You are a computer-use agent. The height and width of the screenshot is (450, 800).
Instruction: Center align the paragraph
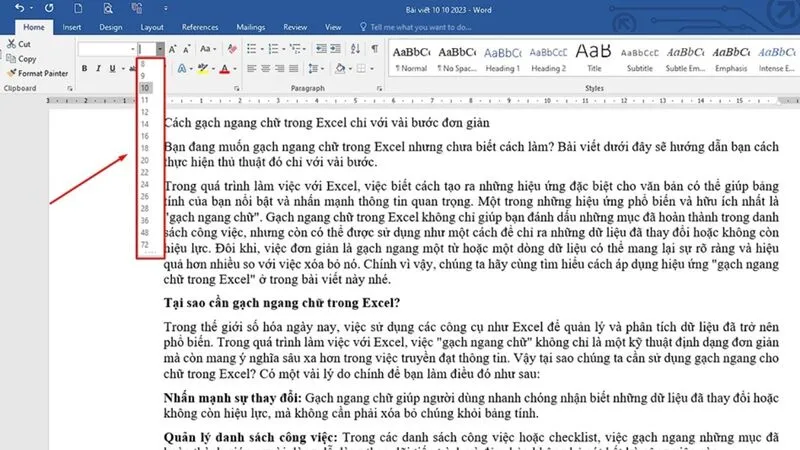tap(266, 68)
